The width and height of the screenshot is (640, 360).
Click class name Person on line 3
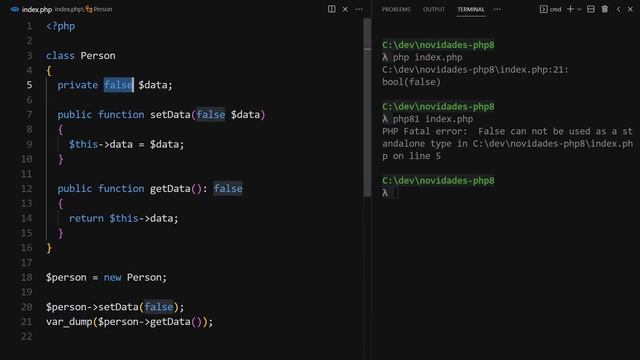[x=98, y=56]
